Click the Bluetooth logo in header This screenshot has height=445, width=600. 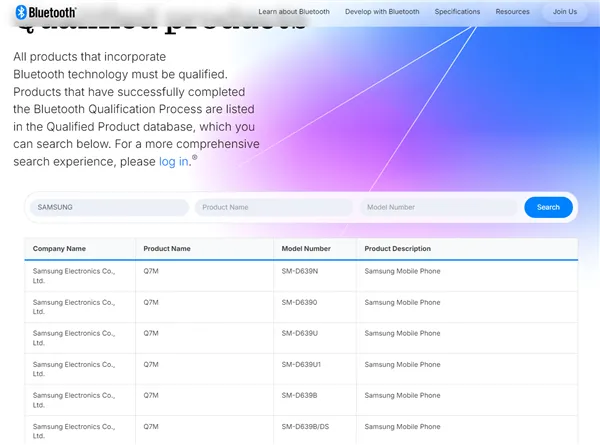click(x=46, y=12)
